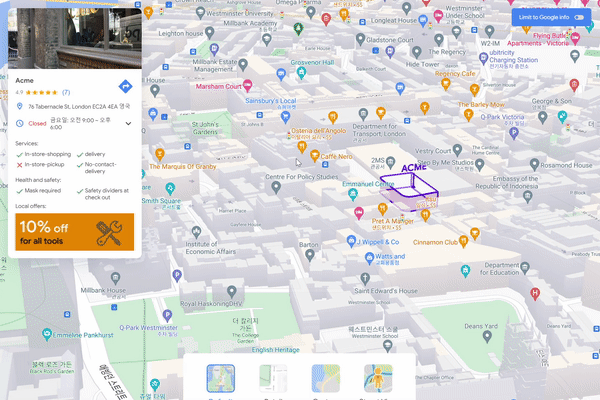Select the Pegman street view thumbnail
Screen dimensions: 600x400
tap(378, 378)
